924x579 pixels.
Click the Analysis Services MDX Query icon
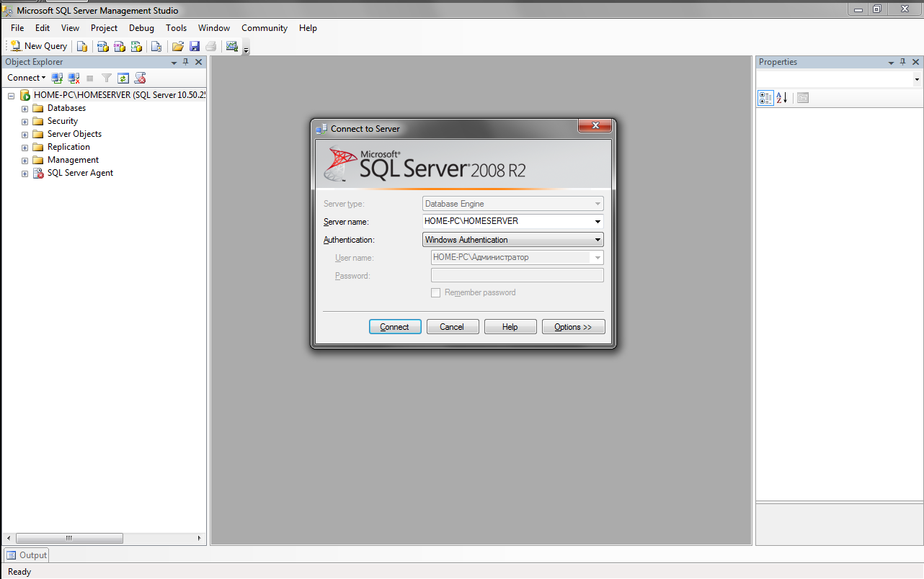tap(102, 46)
